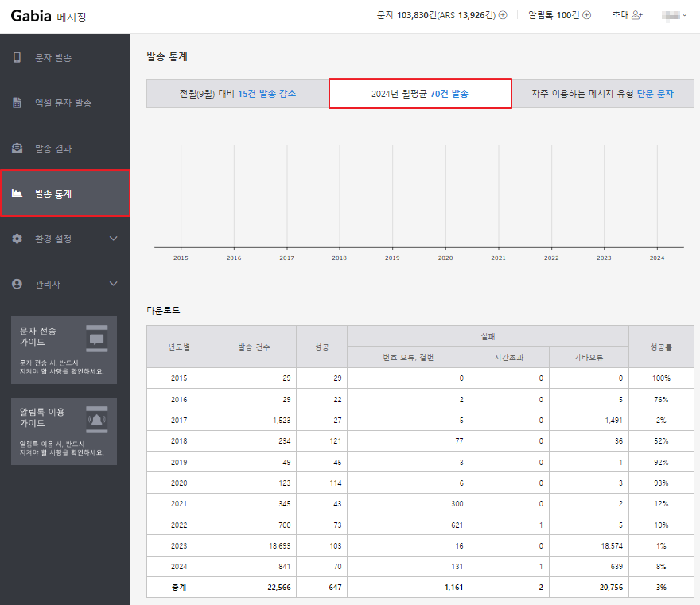Viewport: 700px width, 605px height.
Task: Select the 전월(9월) 대비 15건 발송 감소 tab
Action: click(238, 94)
